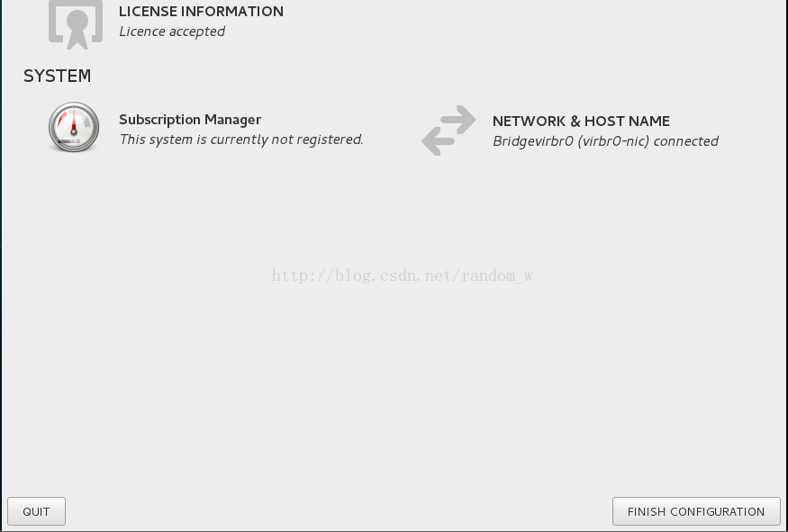Open the License Information ribbon badge icon

click(x=76, y=24)
